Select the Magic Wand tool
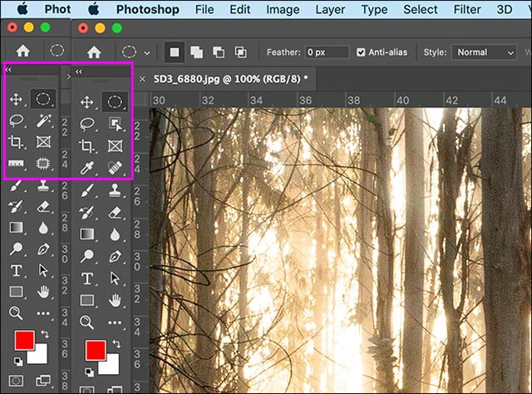Image resolution: width=532 pixels, height=394 pixels. pos(43,121)
